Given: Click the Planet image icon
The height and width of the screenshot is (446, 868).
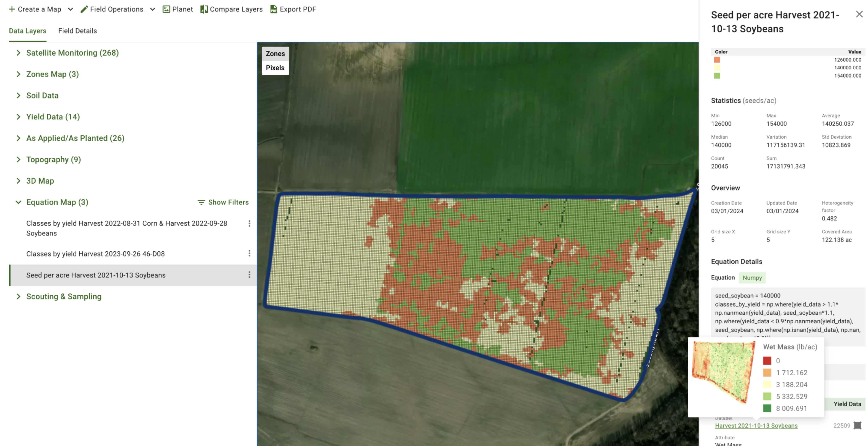Looking at the screenshot, I should click(166, 9).
